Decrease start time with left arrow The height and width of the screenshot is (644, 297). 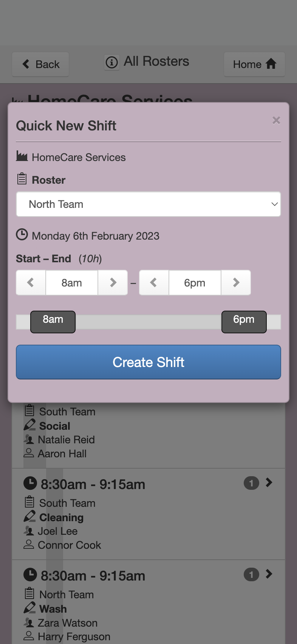[31, 282]
